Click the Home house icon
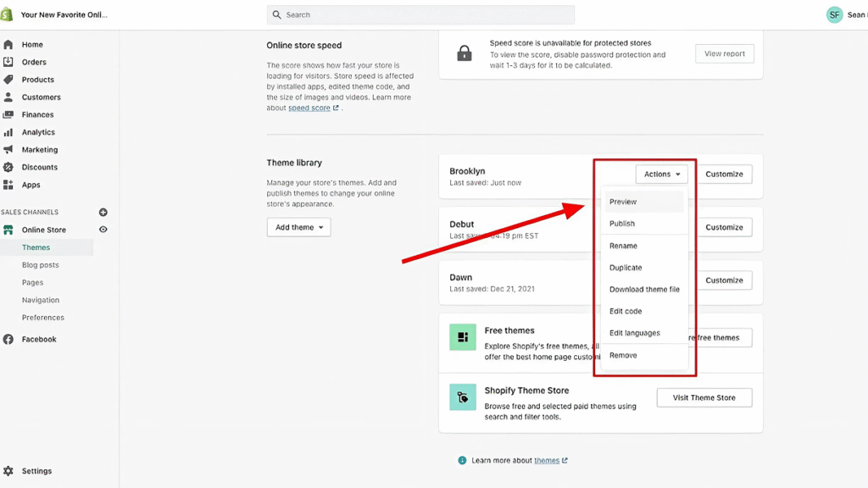The height and width of the screenshot is (488, 868). coord(8,44)
